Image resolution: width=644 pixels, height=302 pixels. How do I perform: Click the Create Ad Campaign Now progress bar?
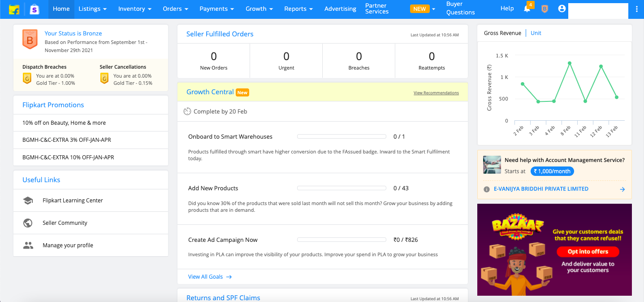341,240
